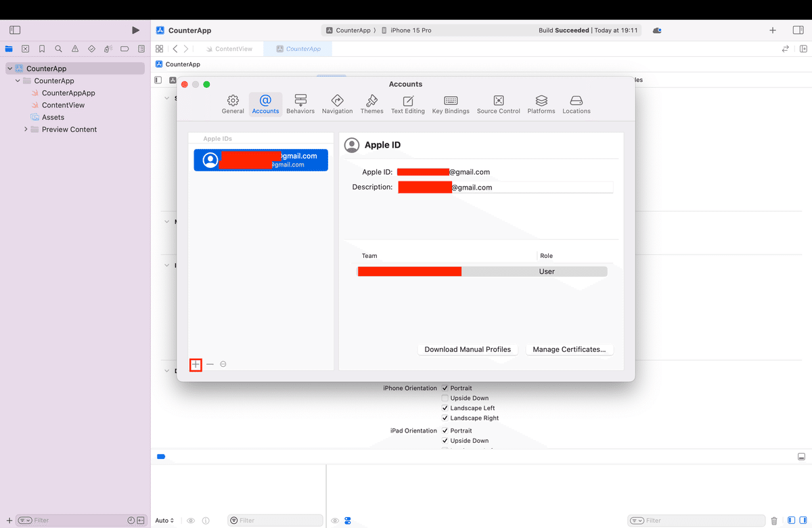
Task: Select Assets in the project navigator
Action: coord(53,117)
